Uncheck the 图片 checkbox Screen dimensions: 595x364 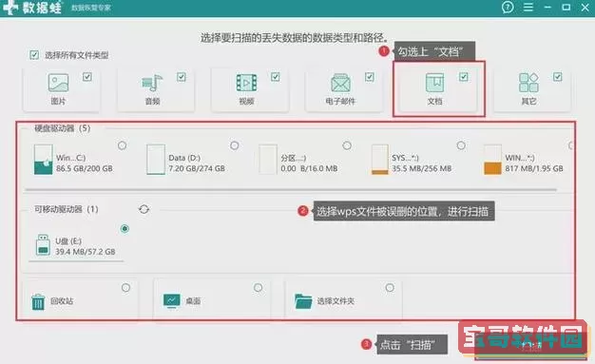point(87,77)
